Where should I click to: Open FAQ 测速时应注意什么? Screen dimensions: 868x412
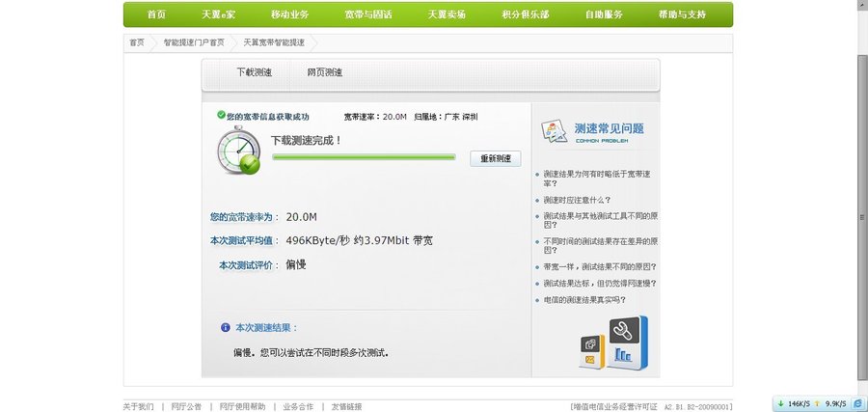pyautogui.click(x=577, y=200)
